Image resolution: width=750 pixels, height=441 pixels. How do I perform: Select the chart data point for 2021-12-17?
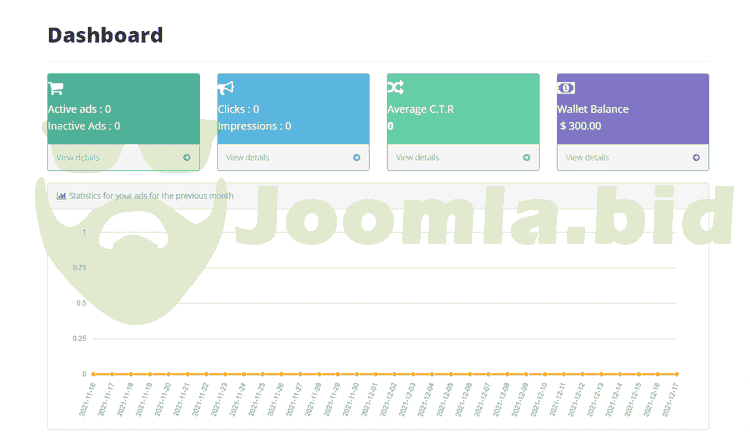[x=677, y=374]
